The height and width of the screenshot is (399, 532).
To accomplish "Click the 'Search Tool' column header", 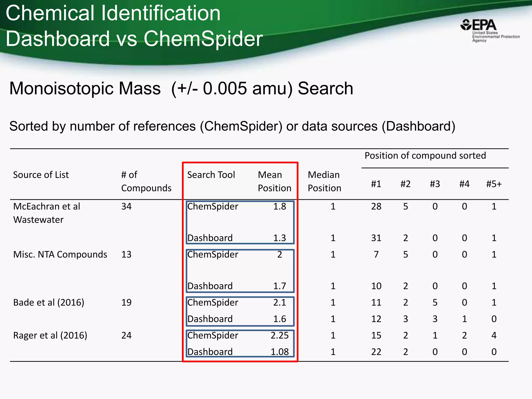I will [x=211, y=175].
